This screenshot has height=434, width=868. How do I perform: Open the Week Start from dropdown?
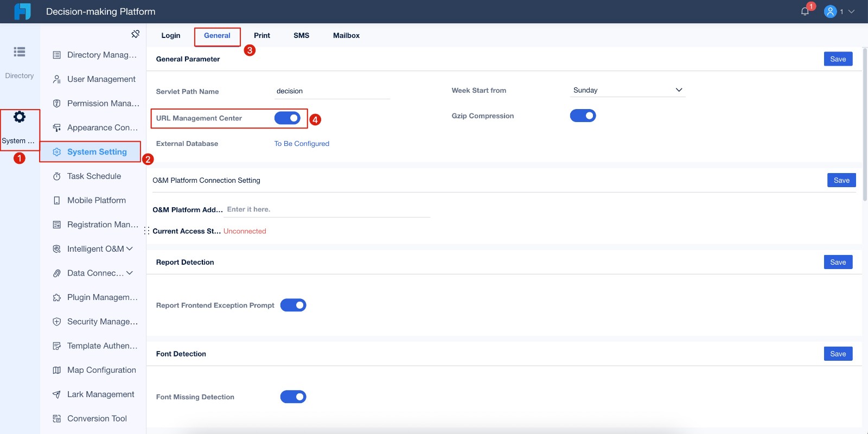point(628,90)
